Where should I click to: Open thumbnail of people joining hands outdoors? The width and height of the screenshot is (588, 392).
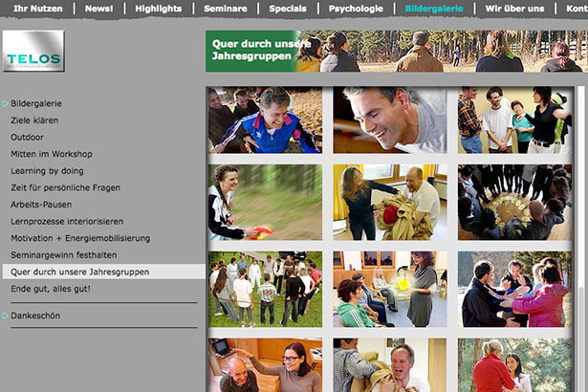[x=514, y=289]
